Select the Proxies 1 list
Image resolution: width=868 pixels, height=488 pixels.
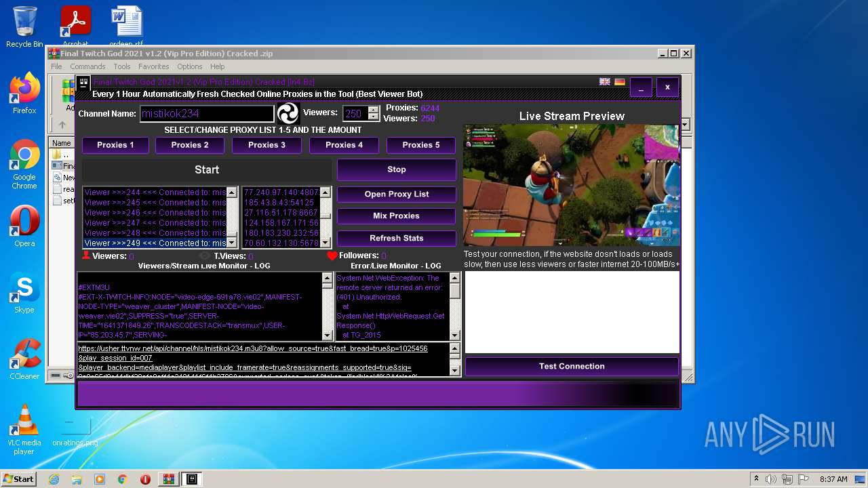pyautogui.click(x=115, y=145)
